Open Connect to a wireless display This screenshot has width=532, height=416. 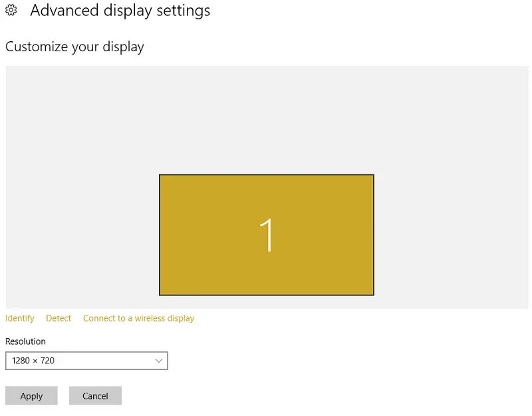click(138, 318)
